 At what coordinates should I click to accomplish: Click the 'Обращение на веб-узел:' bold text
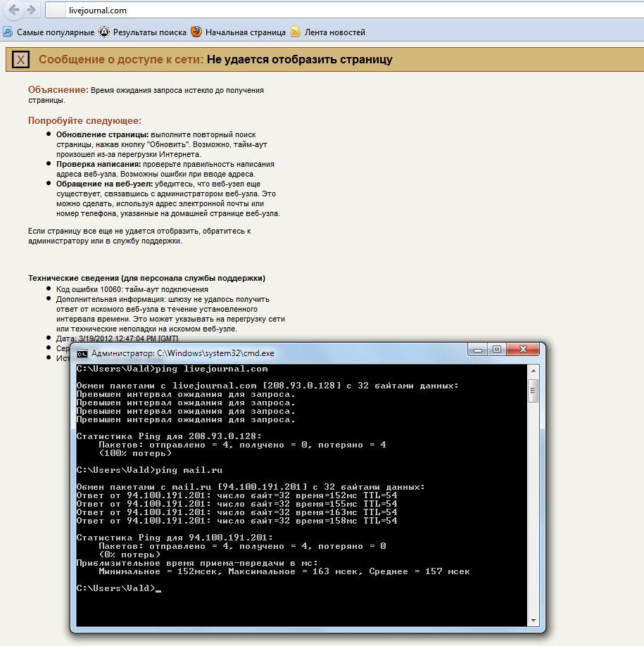104,184
